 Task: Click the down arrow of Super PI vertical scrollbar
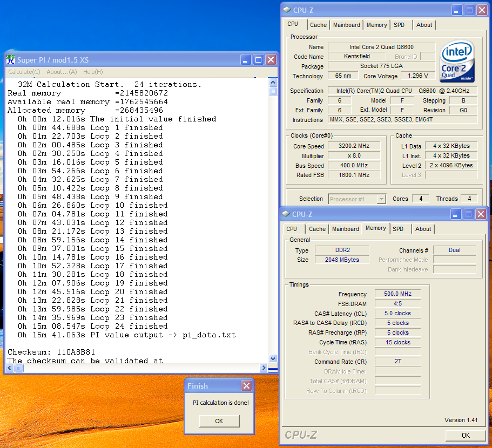pyautogui.click(x=273, y=358)
